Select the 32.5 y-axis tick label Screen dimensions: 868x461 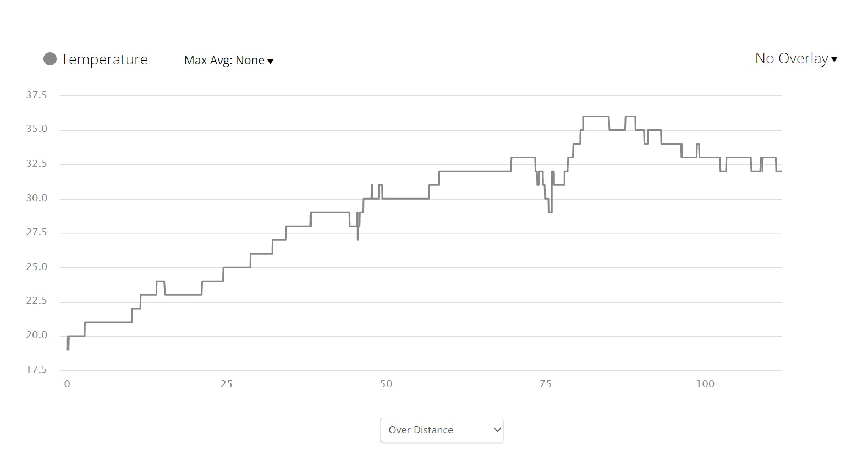[37, 164]
